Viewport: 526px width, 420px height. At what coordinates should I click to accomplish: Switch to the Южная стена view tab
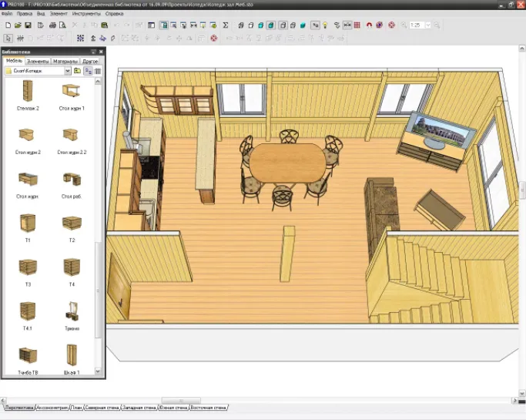pyautogui.click(x=173, y=407)
